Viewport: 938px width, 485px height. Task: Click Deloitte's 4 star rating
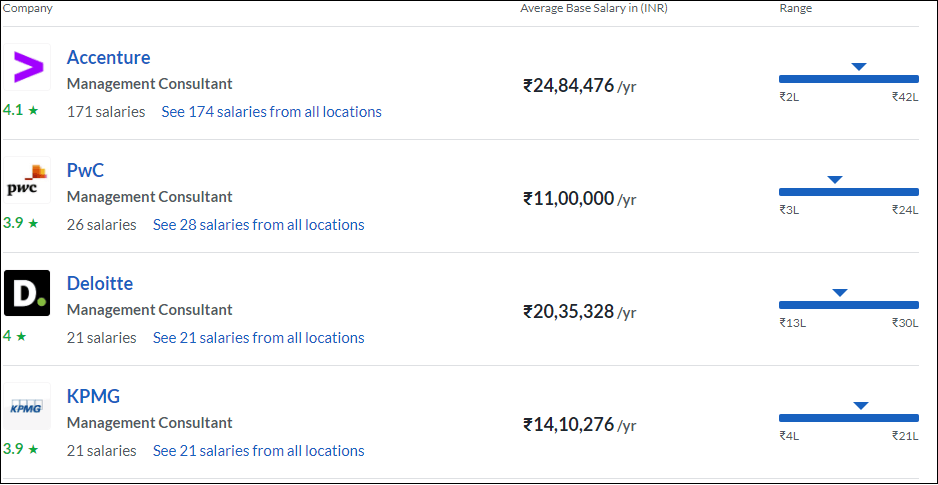[15, 336]
